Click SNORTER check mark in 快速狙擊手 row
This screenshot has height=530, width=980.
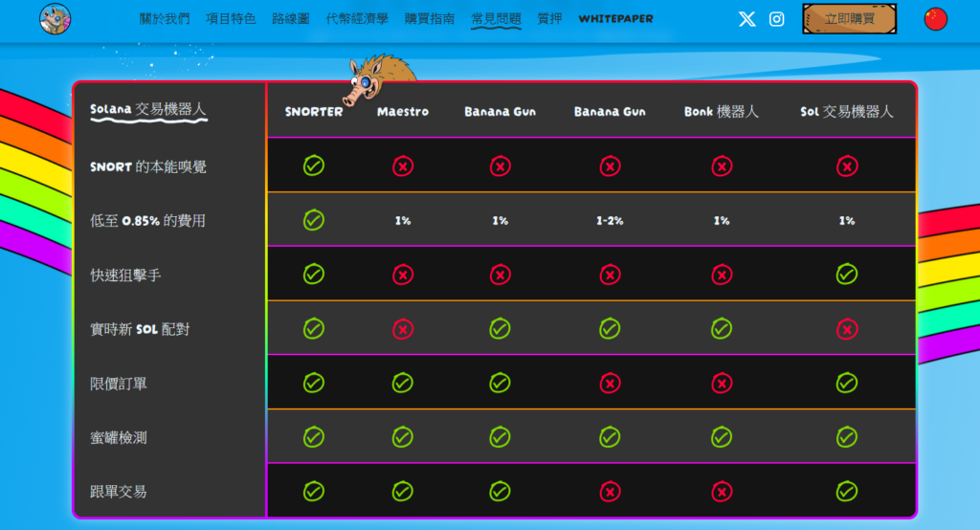314,274
